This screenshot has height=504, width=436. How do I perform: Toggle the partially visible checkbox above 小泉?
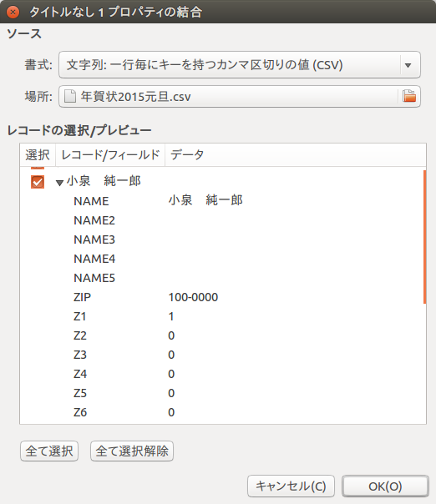(38, 168)
